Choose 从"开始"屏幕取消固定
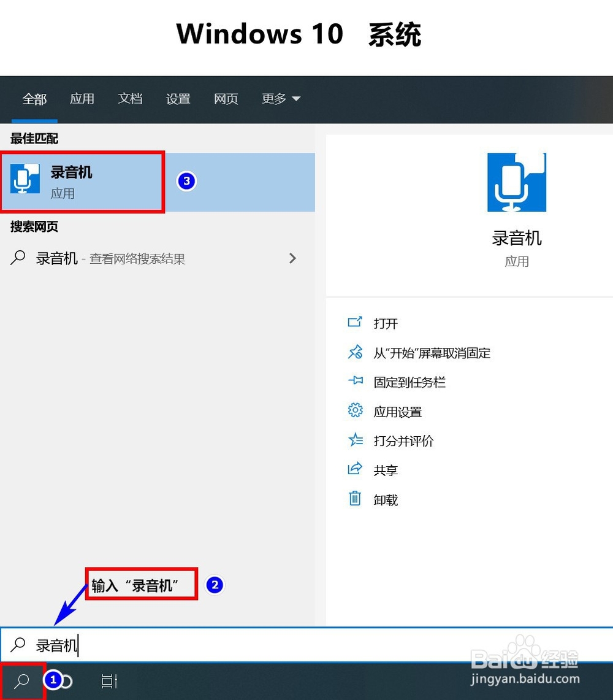 pyautogui.click(x=432, y=353)
